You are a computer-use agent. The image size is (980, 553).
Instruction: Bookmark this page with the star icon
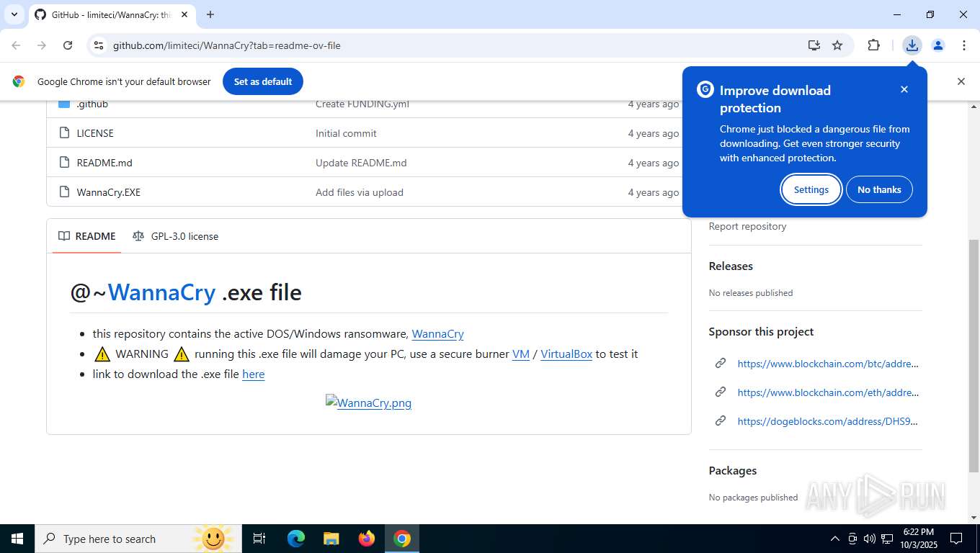[x=837, y=45]
